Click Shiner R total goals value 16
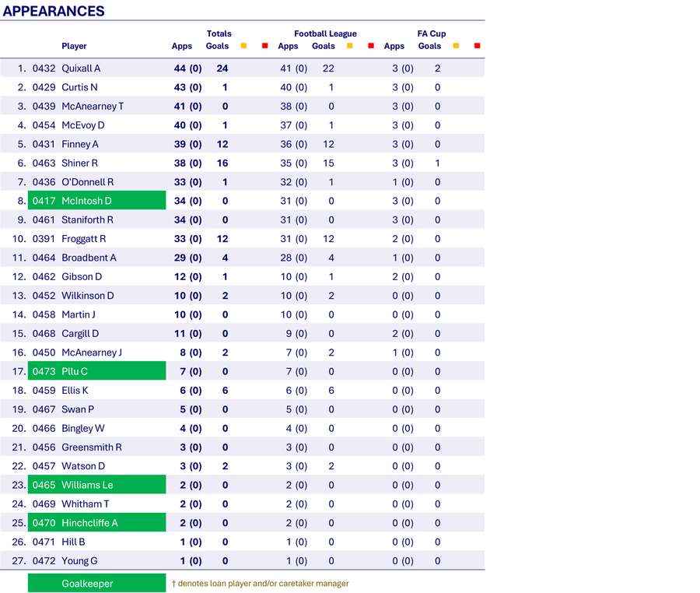 click(x=222, y=163)
